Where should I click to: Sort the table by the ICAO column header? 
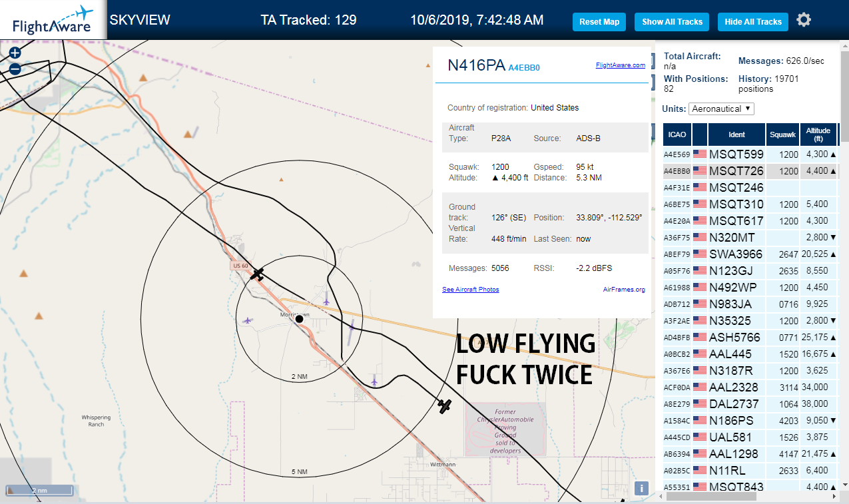(x=677, y=134)
